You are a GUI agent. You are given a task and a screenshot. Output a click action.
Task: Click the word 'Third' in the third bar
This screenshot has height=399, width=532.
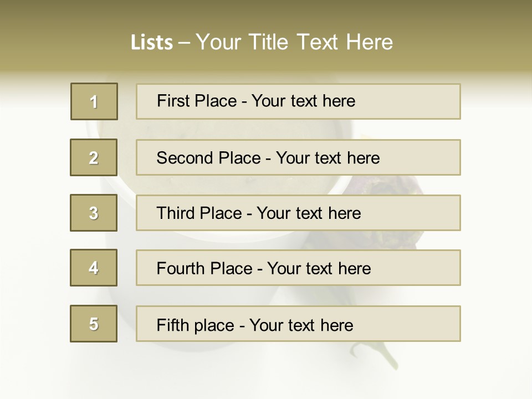tap(175, 213)
